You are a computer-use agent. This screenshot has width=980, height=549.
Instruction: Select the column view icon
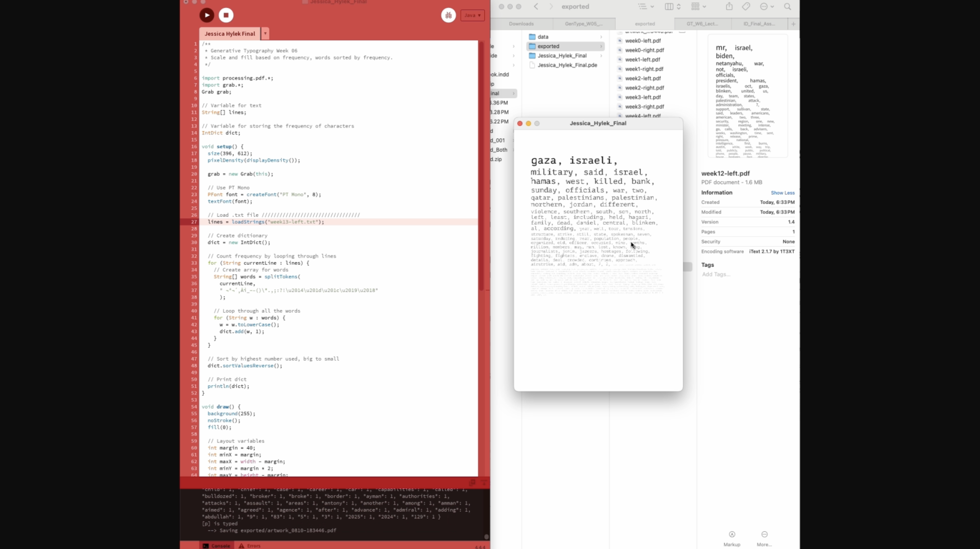tap(669, 7)
